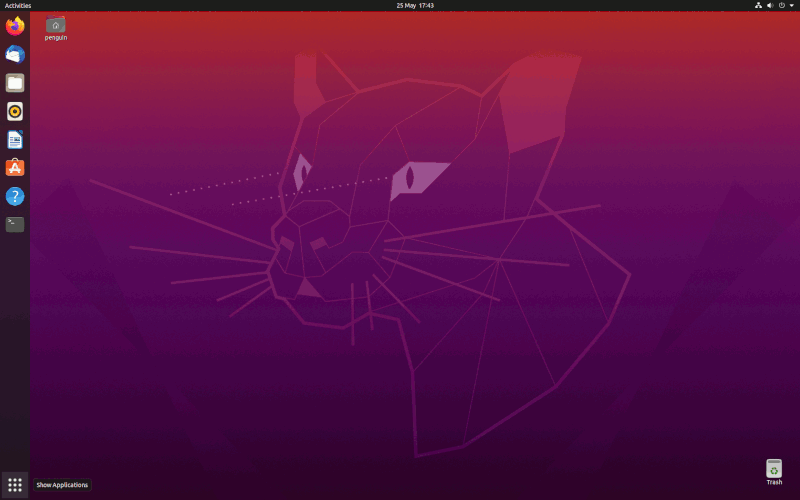Viewport: 800px width, 500px height.
Task: Open the Help question mark icon
Action: tap(15, 196)
